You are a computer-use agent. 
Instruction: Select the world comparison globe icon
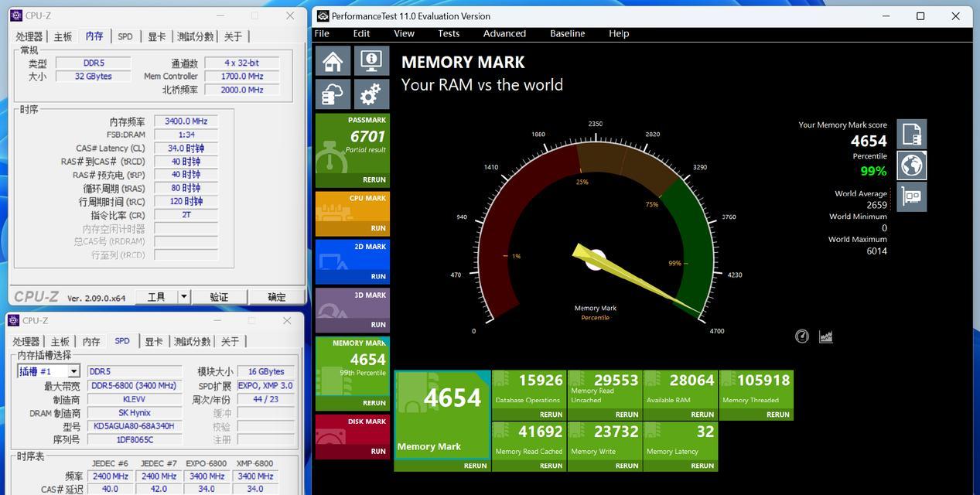pyautogui.click(x=912, y=166)
